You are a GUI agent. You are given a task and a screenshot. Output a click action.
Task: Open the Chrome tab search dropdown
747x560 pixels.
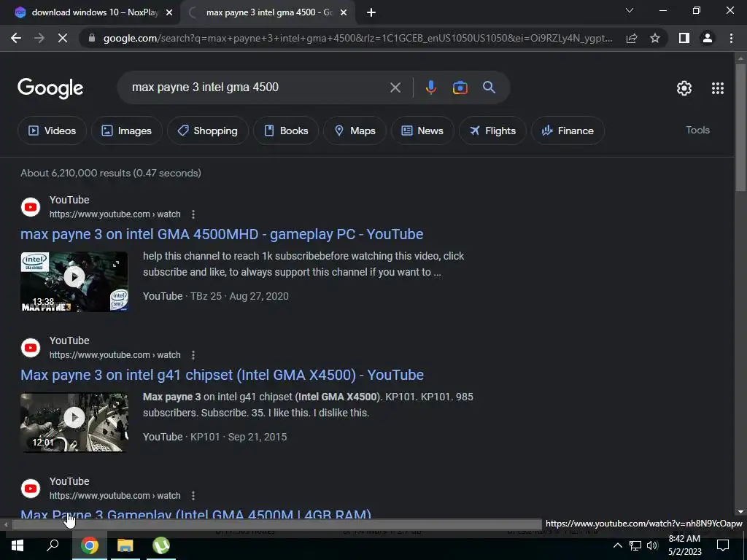pos(630,10)
